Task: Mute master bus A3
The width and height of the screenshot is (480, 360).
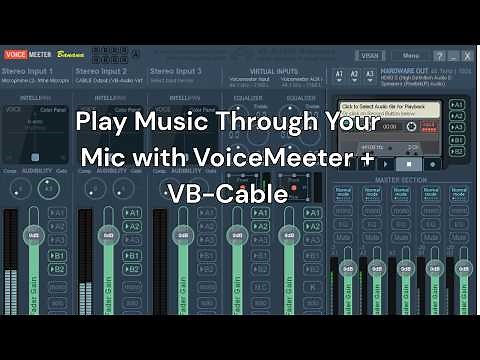Action: tap(401, 237)
